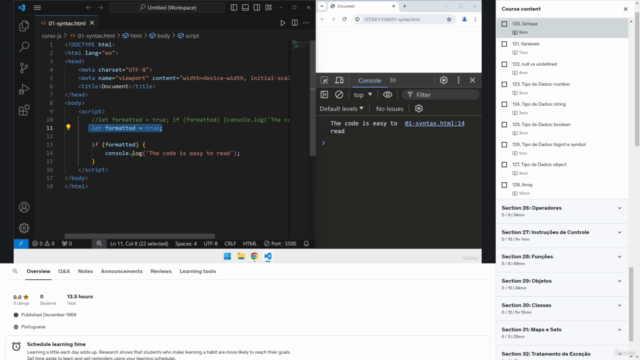Click the Run file play icon
Screen dimensions: 640x360
[x=282, y=23]
